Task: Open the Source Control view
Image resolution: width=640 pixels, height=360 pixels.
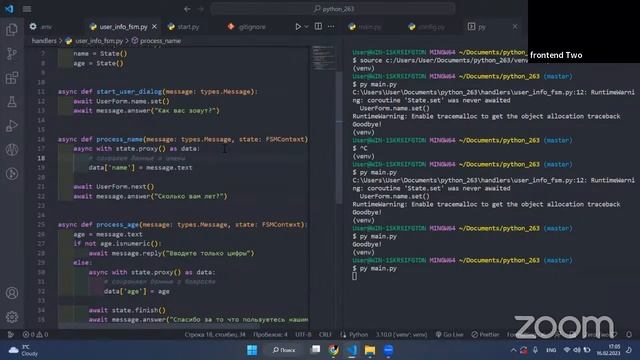Action: point(12,53)
